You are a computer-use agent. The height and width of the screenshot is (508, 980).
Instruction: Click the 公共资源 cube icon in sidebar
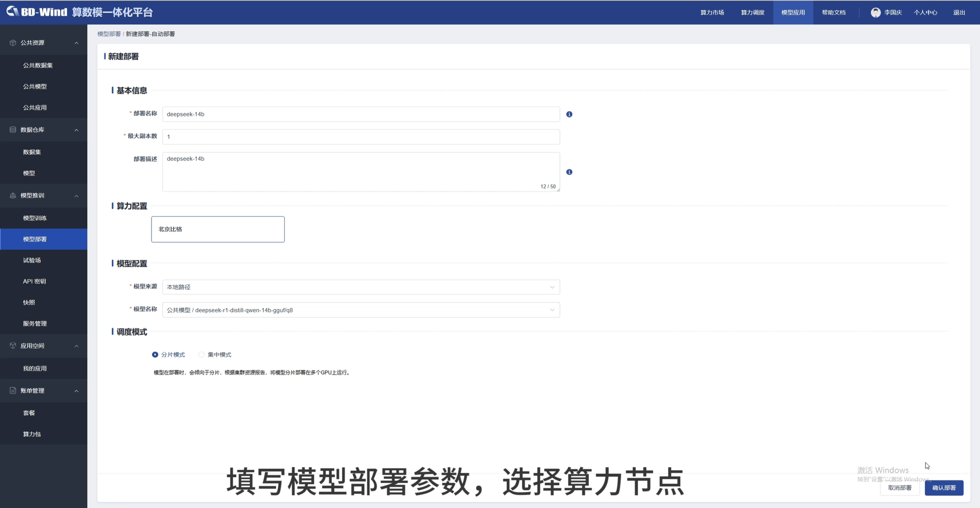(x=13, y=43)
